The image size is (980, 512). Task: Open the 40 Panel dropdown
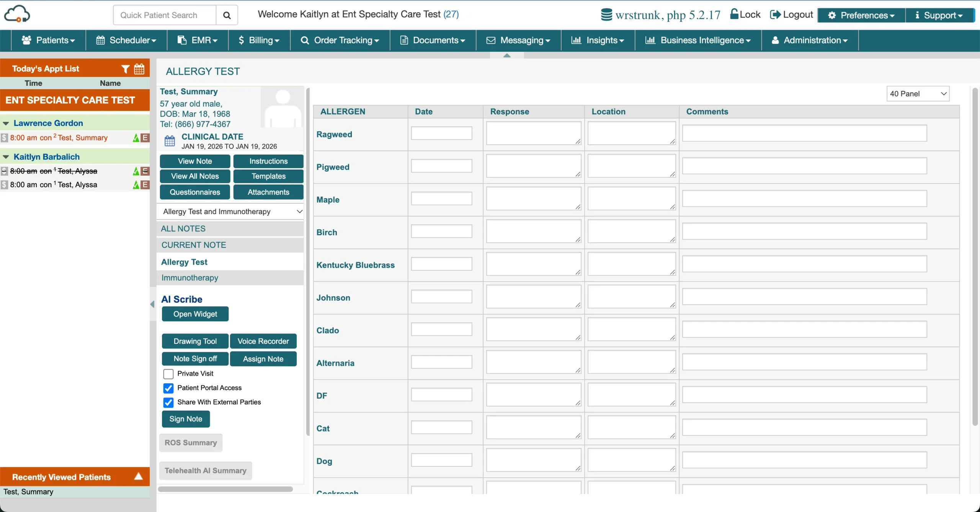(918, 93)
